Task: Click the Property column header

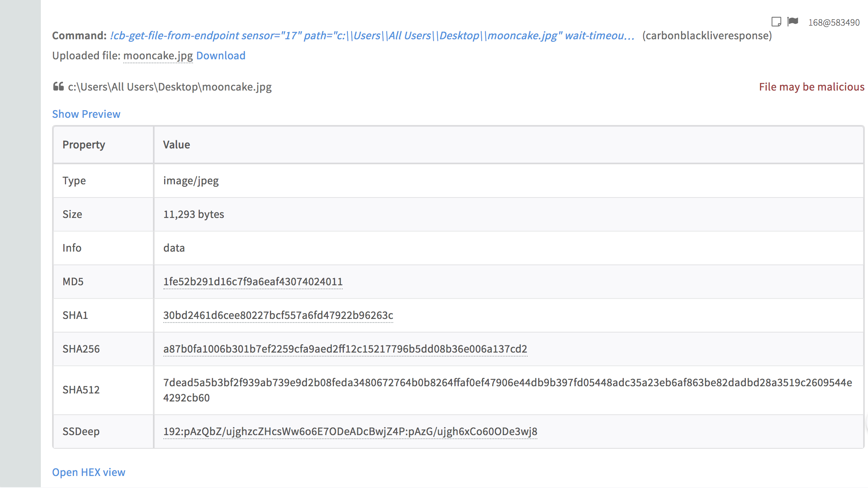Action: (84, 145)
